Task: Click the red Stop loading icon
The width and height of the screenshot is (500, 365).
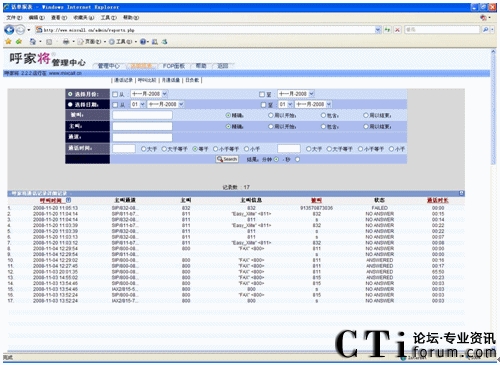Action: click(x=397, y=30)
